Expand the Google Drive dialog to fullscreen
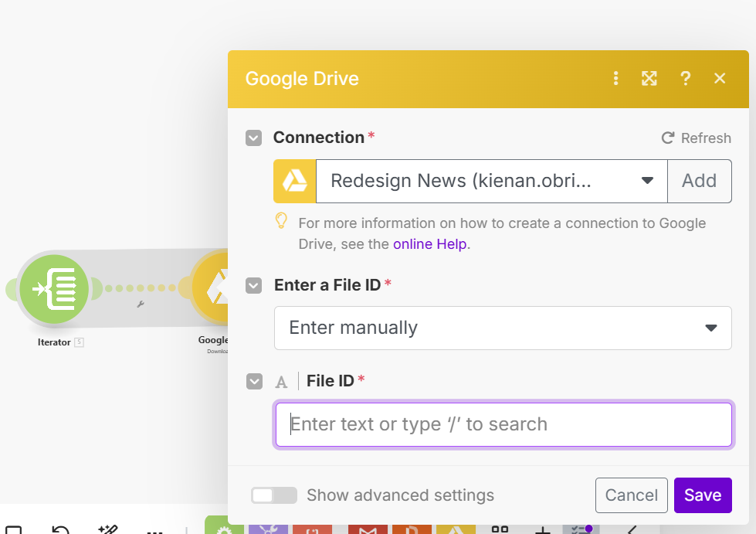 pos(649,78)
